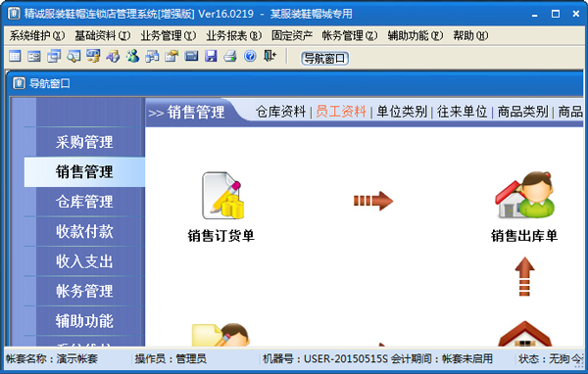Select 采购管理 in the sidebar
588x374 pixels.
pyautogui.click(x=84, y=142)
